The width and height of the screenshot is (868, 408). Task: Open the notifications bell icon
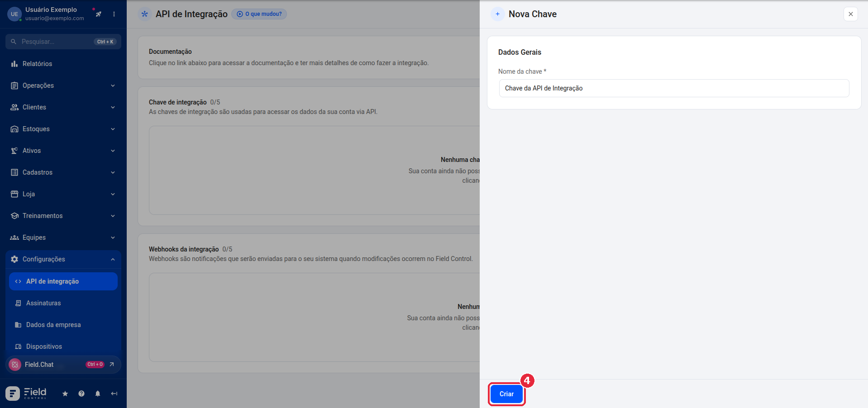click(x=98, y=394)
